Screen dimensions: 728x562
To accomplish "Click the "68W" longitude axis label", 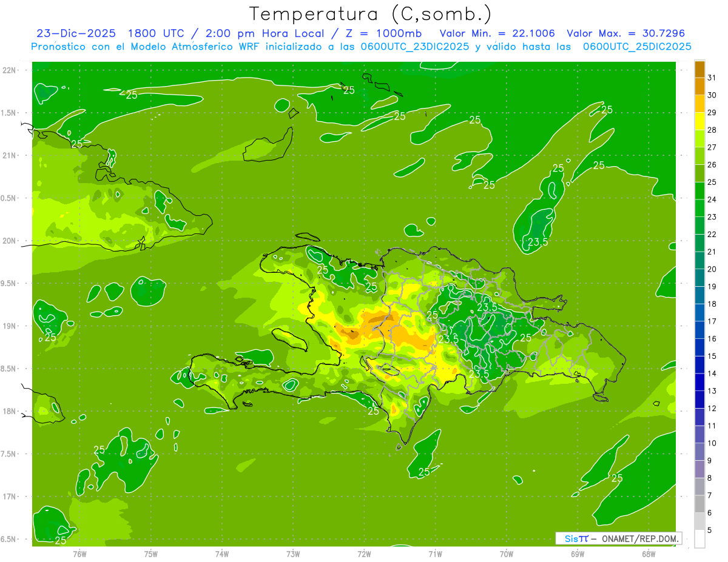I will tap(649, 554).
